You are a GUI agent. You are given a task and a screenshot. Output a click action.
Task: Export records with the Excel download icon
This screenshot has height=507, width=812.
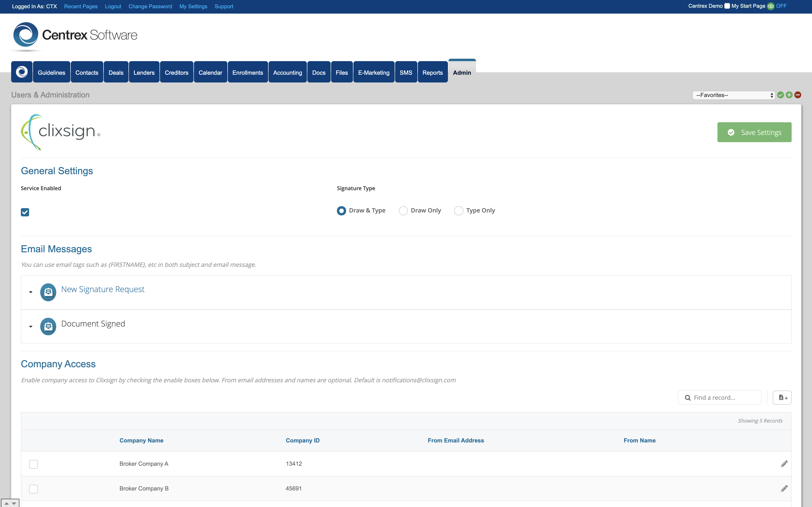click(782, 397)
